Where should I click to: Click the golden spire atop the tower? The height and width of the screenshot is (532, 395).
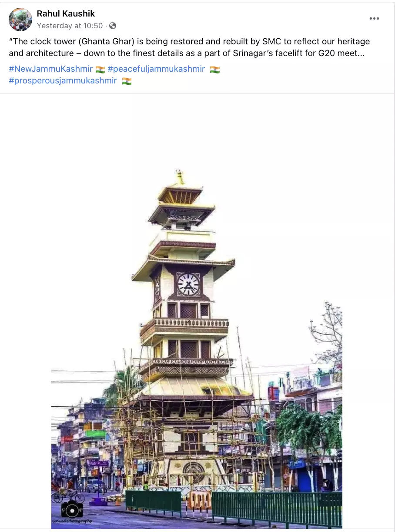click(180, 177)
